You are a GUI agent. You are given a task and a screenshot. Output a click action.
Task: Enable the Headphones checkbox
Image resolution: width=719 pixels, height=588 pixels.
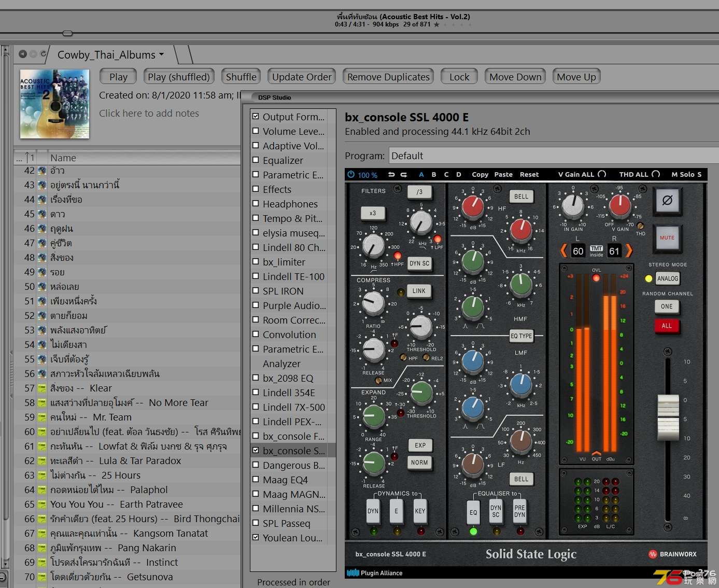click(x=256, y=203)
